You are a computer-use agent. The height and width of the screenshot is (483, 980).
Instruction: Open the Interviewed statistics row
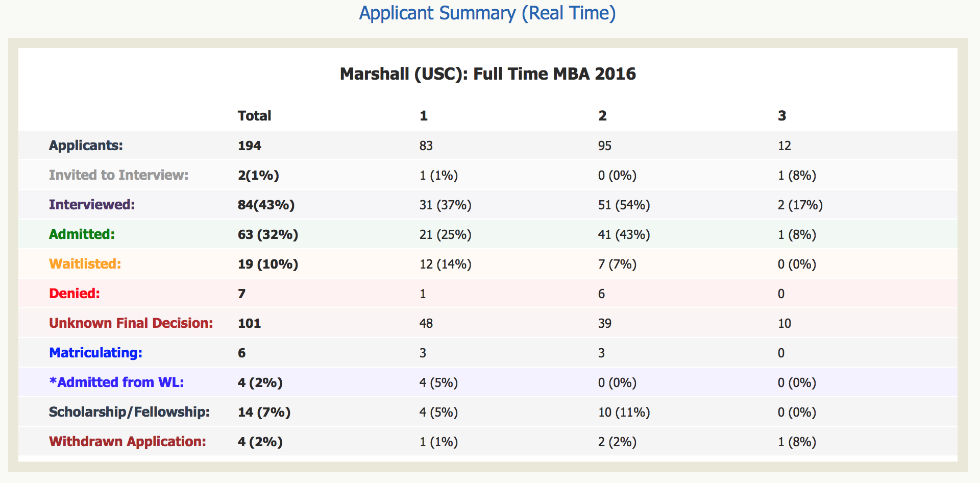click(x=92, y=205)
